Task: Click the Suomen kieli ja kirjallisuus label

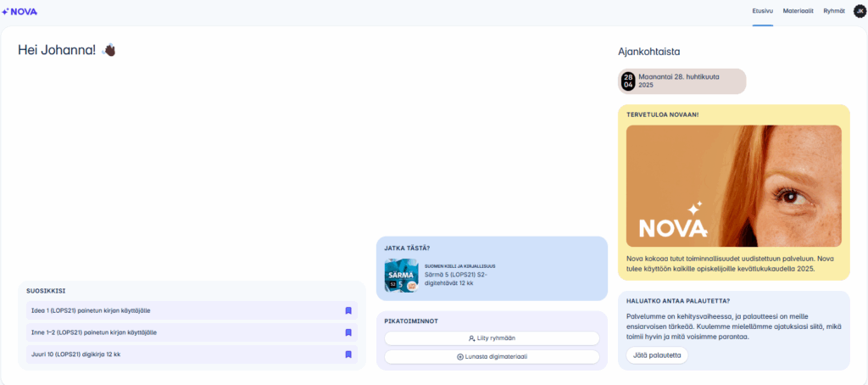Action: (459, 266)
